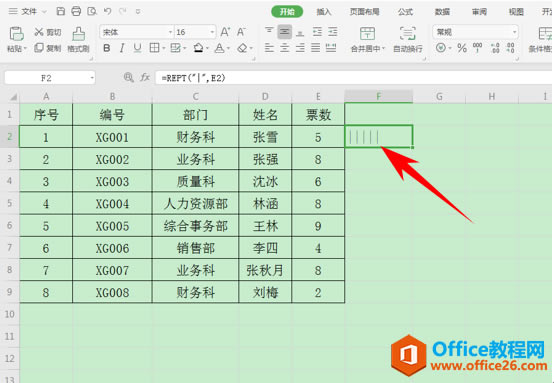Expand the fill color dropdown arrow
The width and height of the screenshot is (554, 383).
(207, 48)
